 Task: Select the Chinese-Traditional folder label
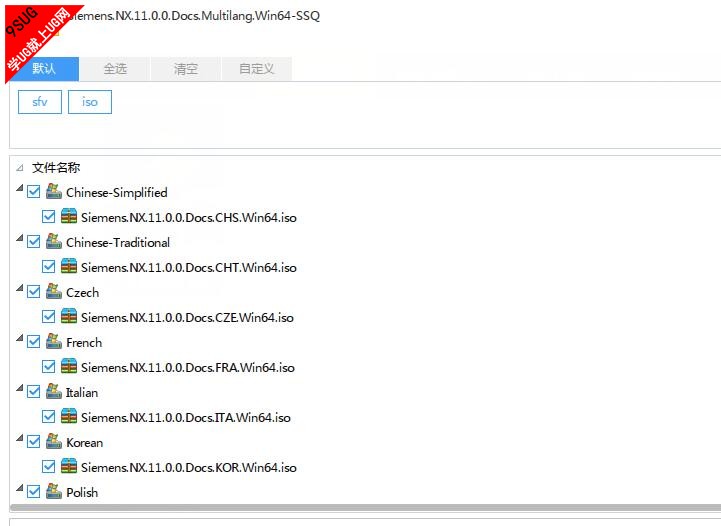point(118,242)
